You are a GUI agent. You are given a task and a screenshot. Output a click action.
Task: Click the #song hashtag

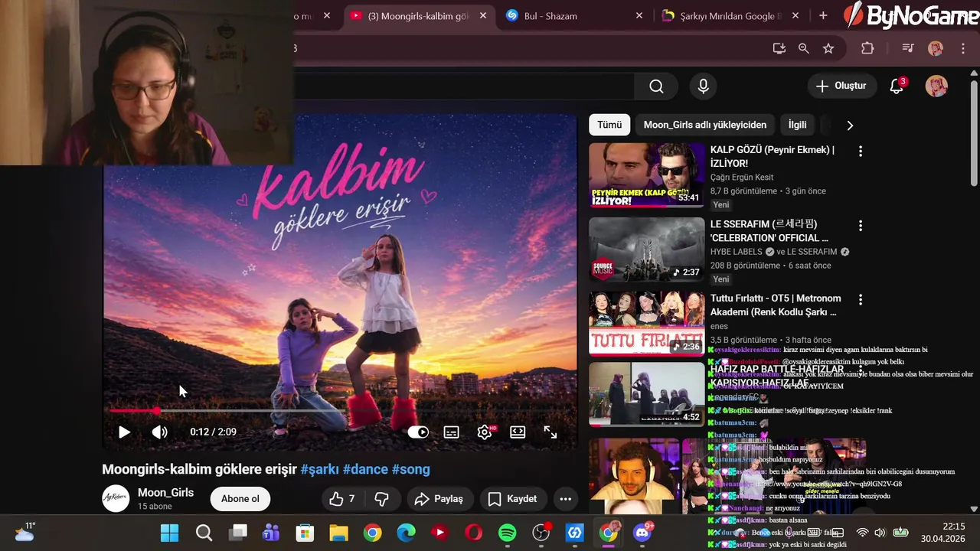[411, 469]
